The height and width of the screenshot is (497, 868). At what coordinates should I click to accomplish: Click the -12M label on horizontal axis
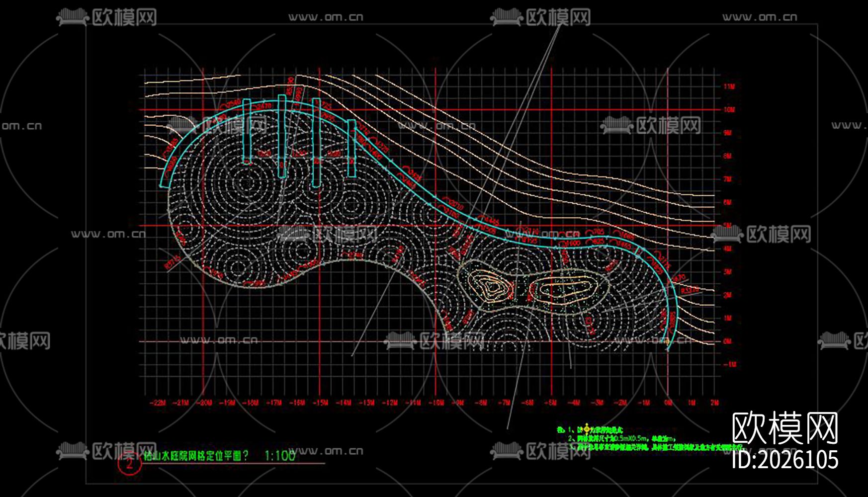click(390, 403)
